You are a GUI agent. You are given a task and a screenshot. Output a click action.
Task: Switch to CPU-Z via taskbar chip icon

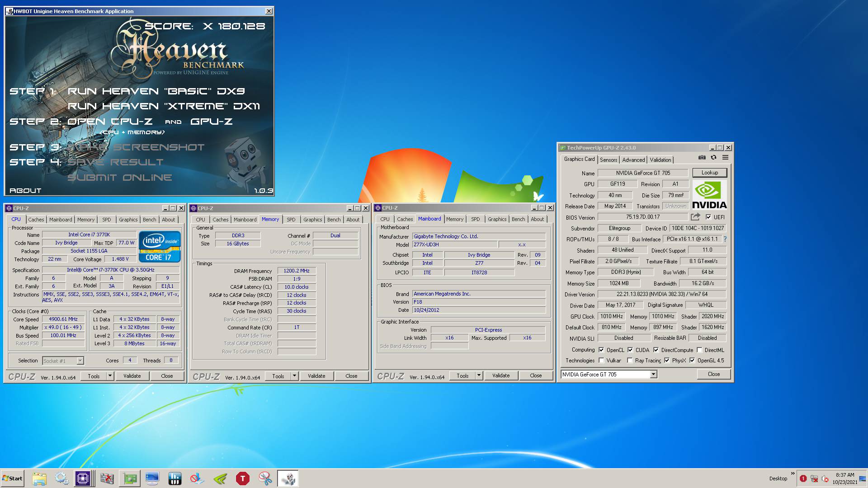coord(83,479)
